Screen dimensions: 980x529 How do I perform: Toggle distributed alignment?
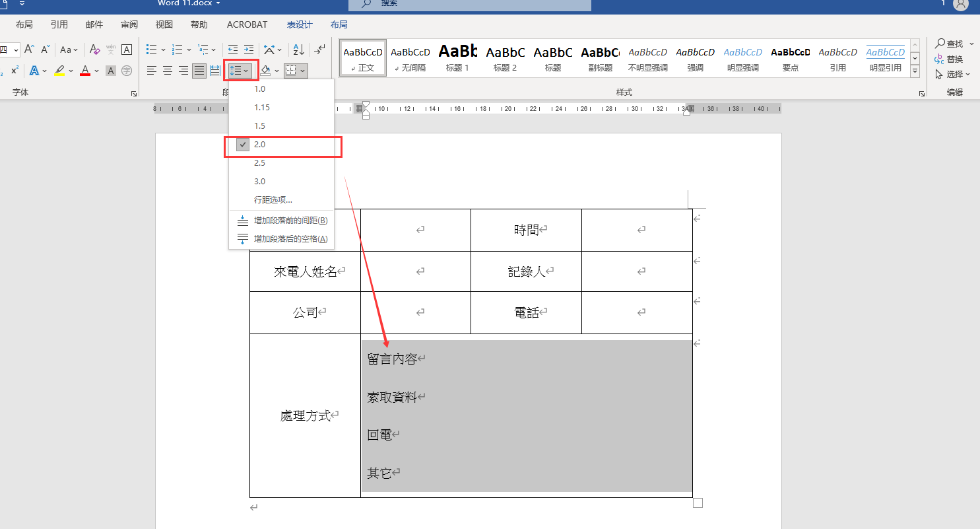point(215,70)
